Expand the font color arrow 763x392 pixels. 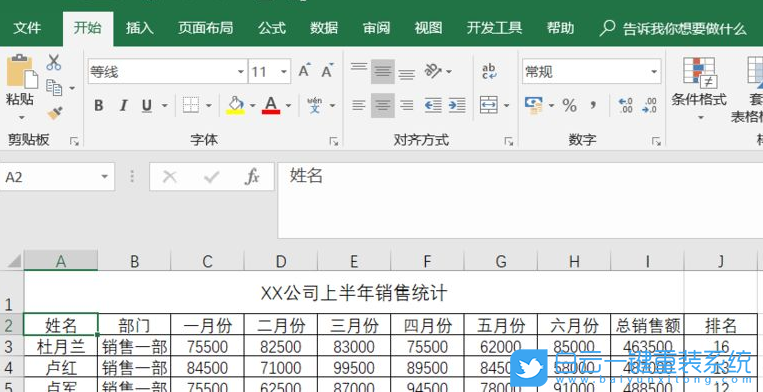288,106
